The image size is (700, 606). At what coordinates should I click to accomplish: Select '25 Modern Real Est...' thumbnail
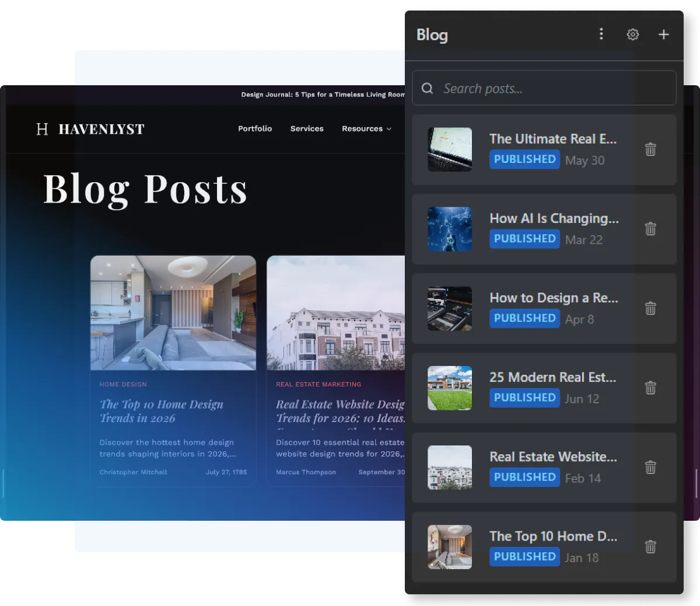[450, 388]
